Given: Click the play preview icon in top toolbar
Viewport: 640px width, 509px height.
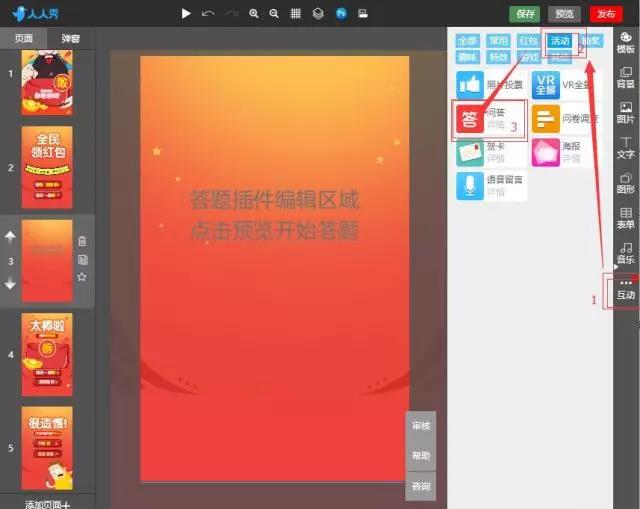Looking at the screenshot, I should click(186, 14).
